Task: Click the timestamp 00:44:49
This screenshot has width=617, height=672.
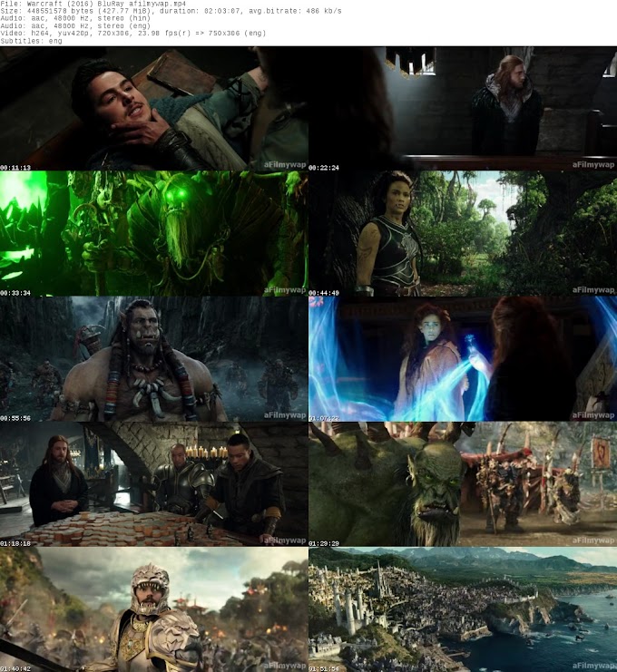Action: tap(324, 293)
